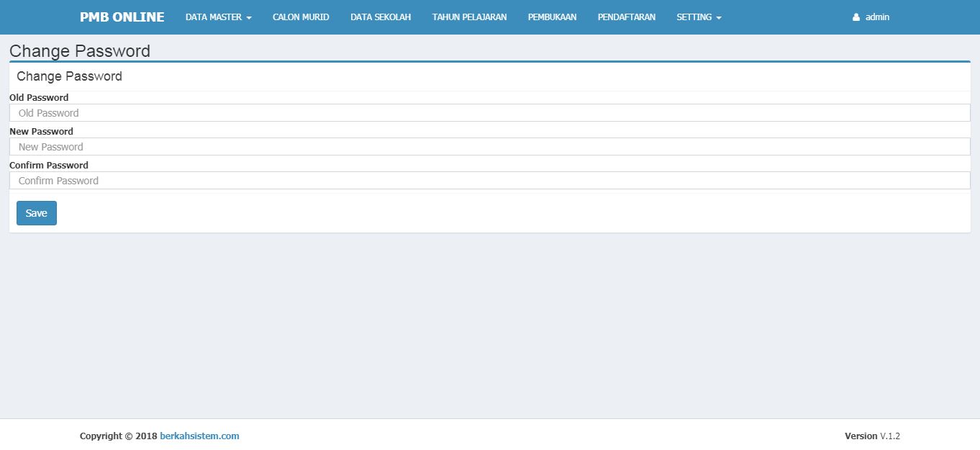Click the bold New Password label
Viewport: 980px width, 450px height.
coord(41,132)
